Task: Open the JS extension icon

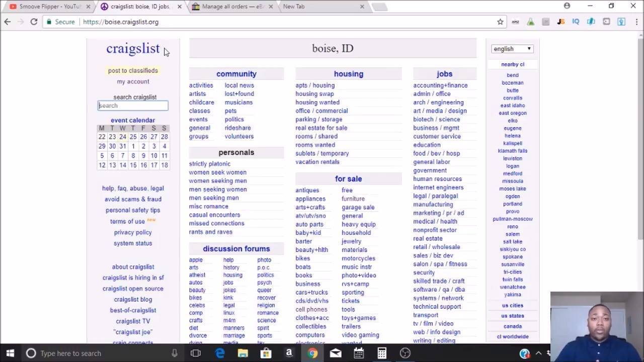Action: click(x=561, y=22)
